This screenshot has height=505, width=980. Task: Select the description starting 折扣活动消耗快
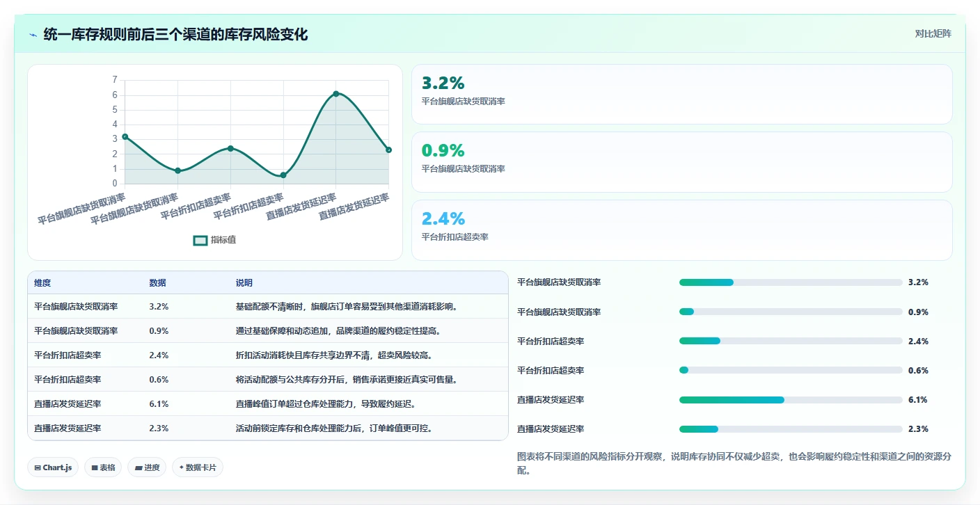(x=334, y=355)
